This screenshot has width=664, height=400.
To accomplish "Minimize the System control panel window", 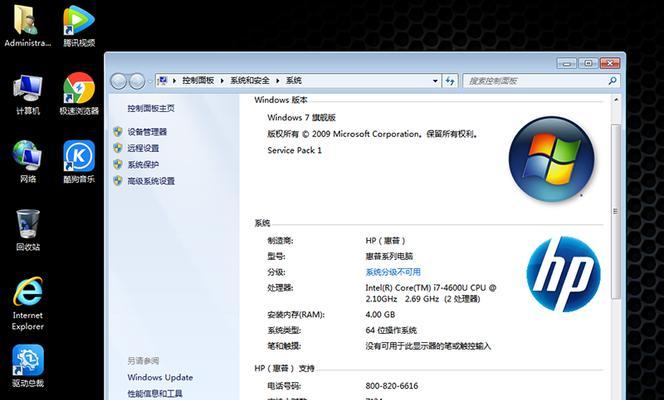I will (567, 63).
